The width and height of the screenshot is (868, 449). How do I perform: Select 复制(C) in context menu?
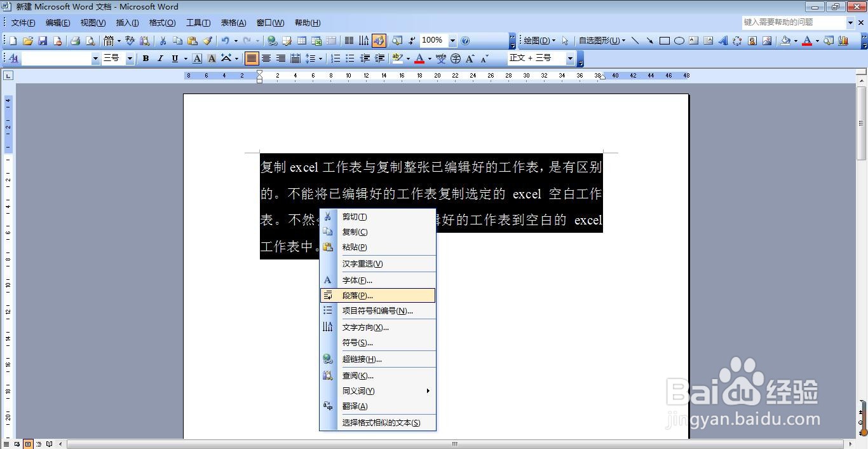(378, 232)
